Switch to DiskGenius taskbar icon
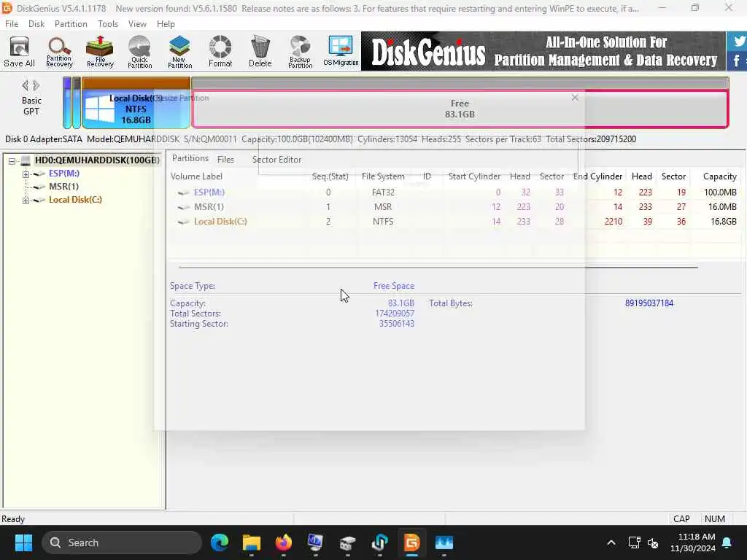Screen dimensions: 747x560 (x=411, y=542)
